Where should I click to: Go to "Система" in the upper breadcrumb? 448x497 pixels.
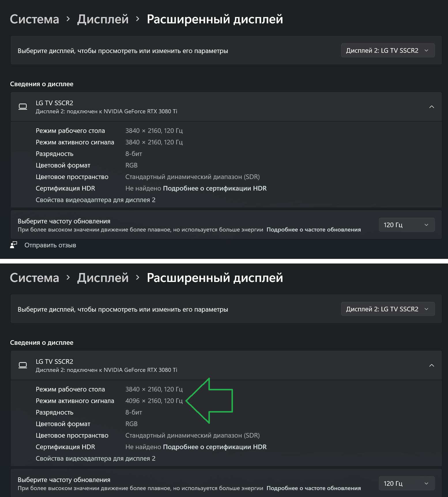(x=35, y=19)
